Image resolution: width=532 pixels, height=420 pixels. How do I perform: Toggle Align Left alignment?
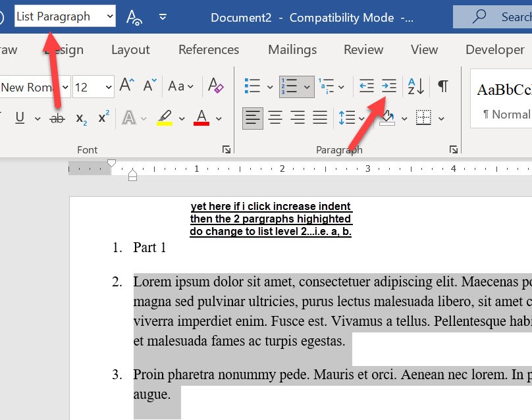252,118
